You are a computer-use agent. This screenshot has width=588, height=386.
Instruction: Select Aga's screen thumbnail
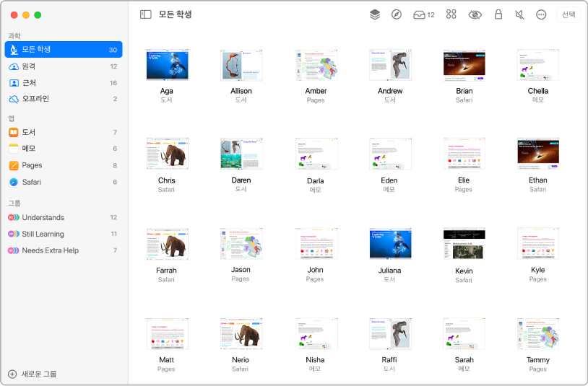168,65
